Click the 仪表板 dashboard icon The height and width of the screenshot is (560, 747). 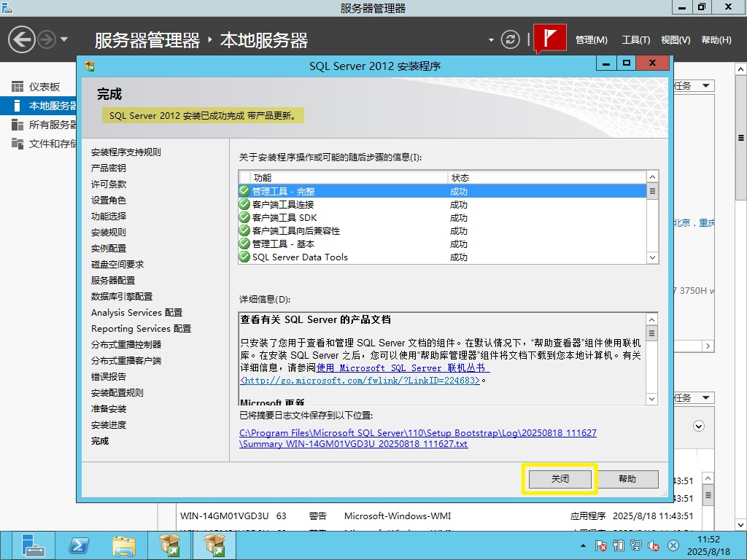point(18,87)
